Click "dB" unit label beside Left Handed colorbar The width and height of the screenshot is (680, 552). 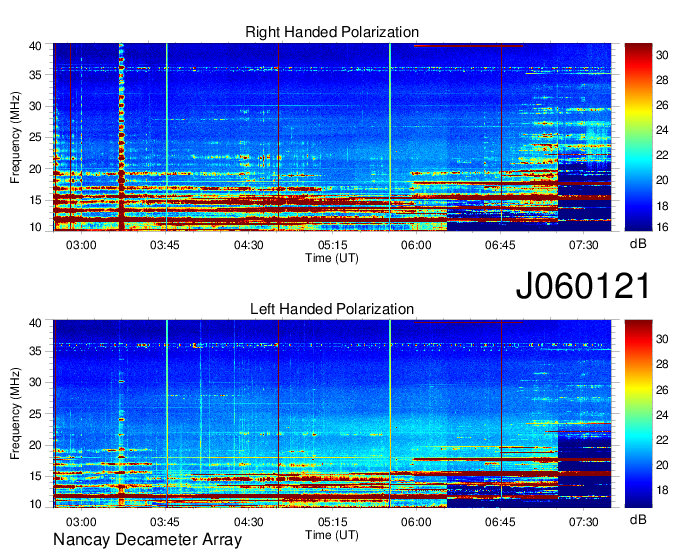tap(638, 519)
